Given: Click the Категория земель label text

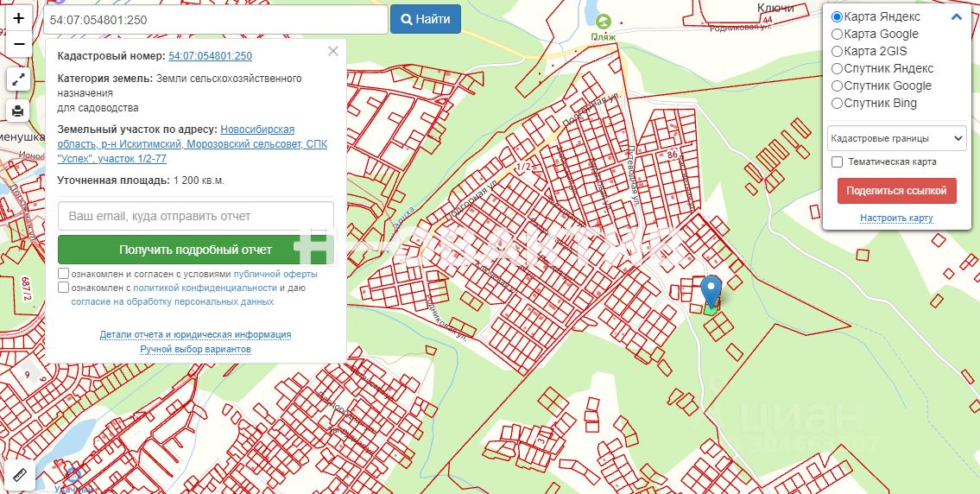Looking at the screenshot, I should pos(105,79).
